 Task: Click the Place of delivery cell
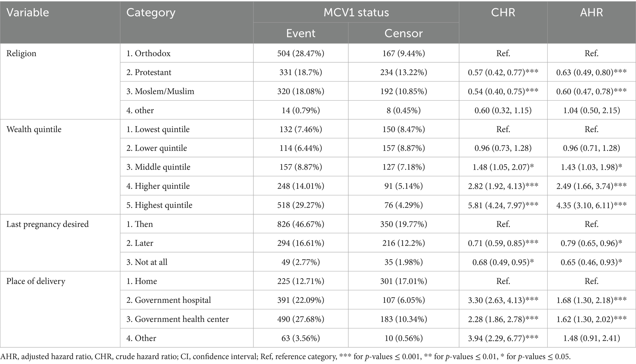(x=36, y=281)
